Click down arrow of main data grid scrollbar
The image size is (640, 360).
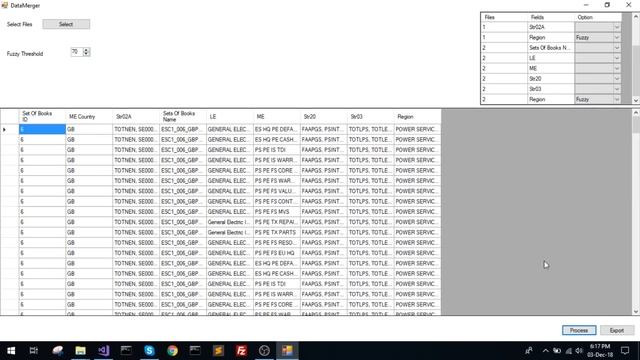(x=636, y=311)
